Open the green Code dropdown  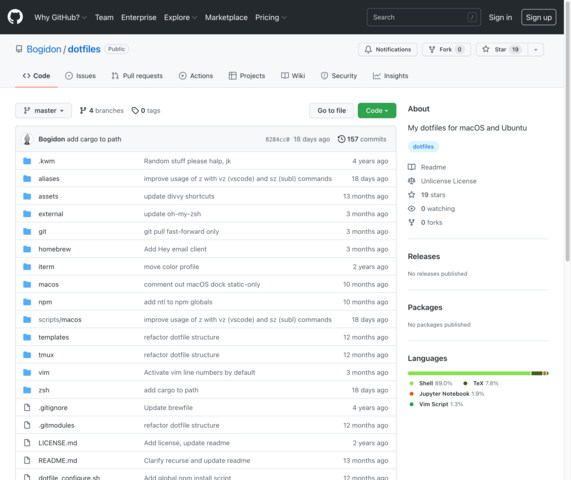pyautogui.click(x=377, y=110)
